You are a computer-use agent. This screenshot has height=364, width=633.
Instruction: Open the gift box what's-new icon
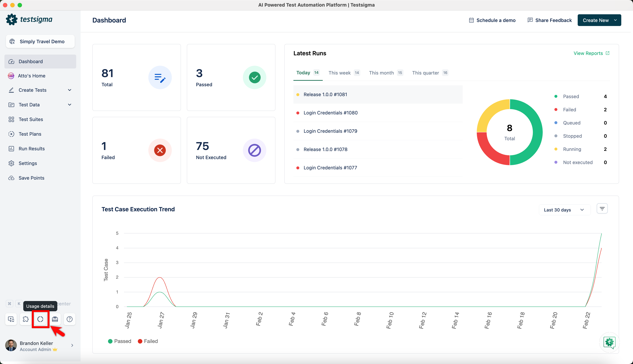(x=55, y=319)
